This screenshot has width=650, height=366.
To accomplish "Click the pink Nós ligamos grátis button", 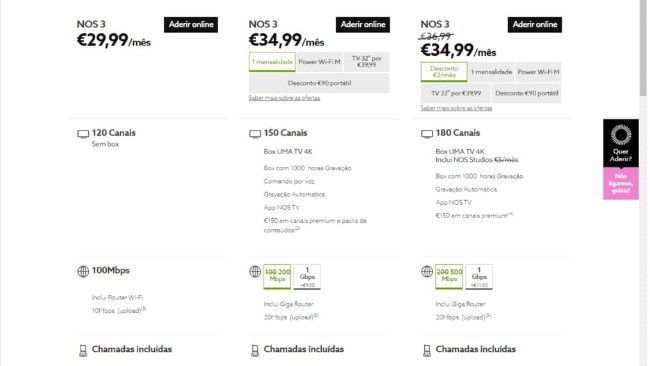I will click(x=621, y=184).
